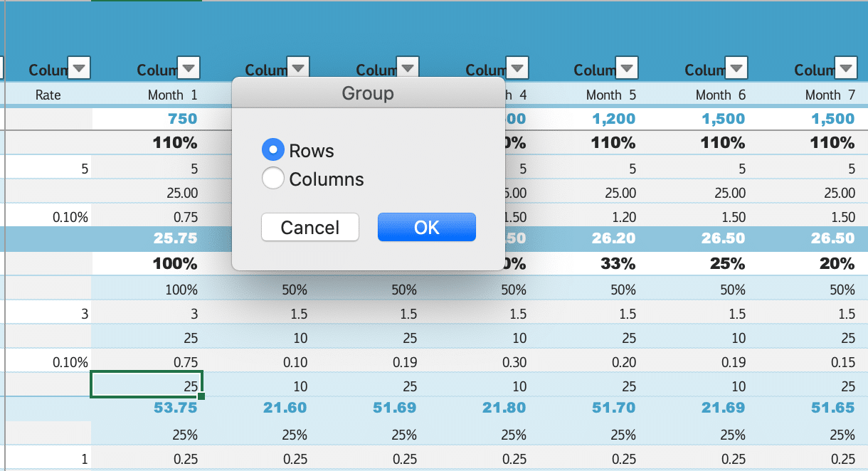
Task: Open filter dropdown above Month 6
Action: [x=736, y=68]
